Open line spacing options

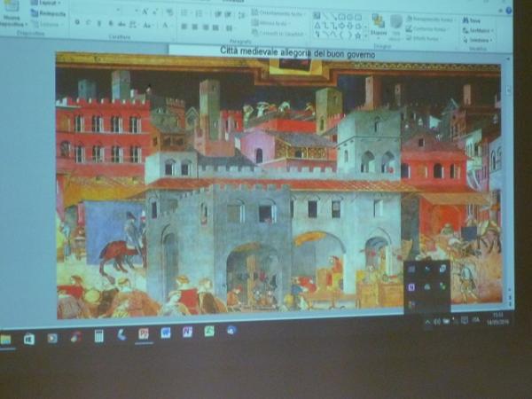(241, 15)
